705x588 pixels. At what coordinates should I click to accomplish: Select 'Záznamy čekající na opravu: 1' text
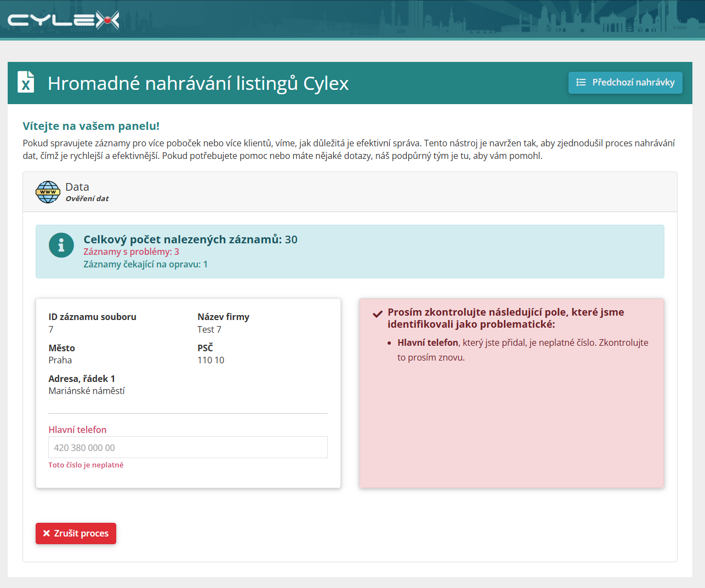pyautogui.click(x=145, y=264)
